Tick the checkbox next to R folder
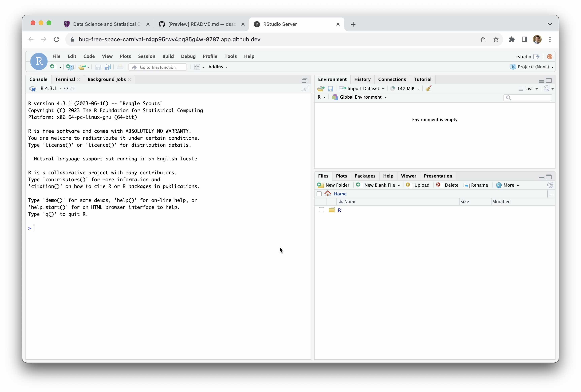 322,210
